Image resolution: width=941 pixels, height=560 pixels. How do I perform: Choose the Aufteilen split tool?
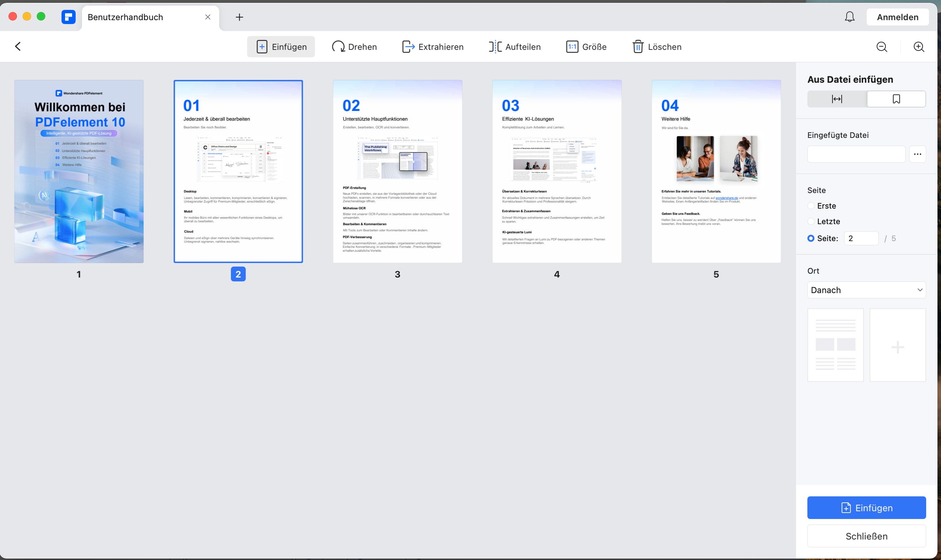coord(515,47)
